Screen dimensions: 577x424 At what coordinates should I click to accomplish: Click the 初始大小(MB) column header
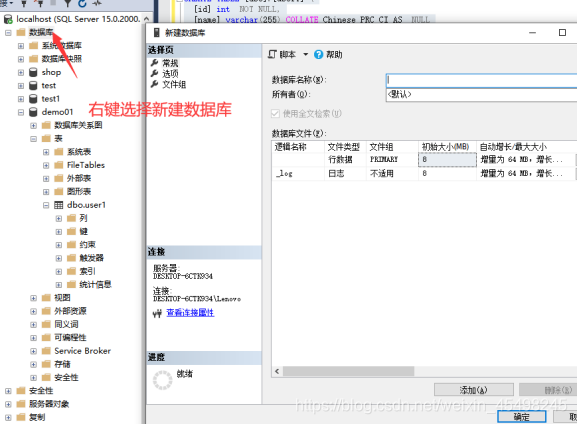click(x=447, y=147)
